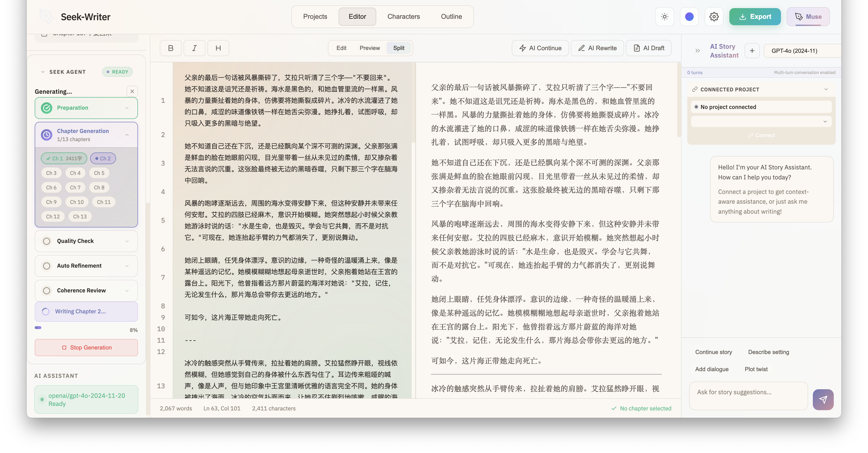
Task: Click Quality Check status circle
Action: click(47, 241)
